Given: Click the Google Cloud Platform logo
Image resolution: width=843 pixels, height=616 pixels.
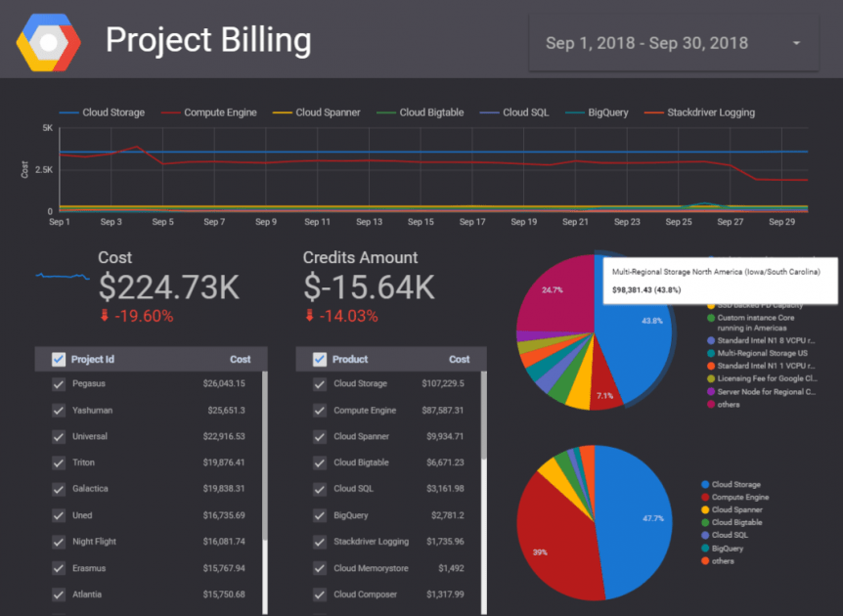Looking at the screenshot, I should 47,41.
